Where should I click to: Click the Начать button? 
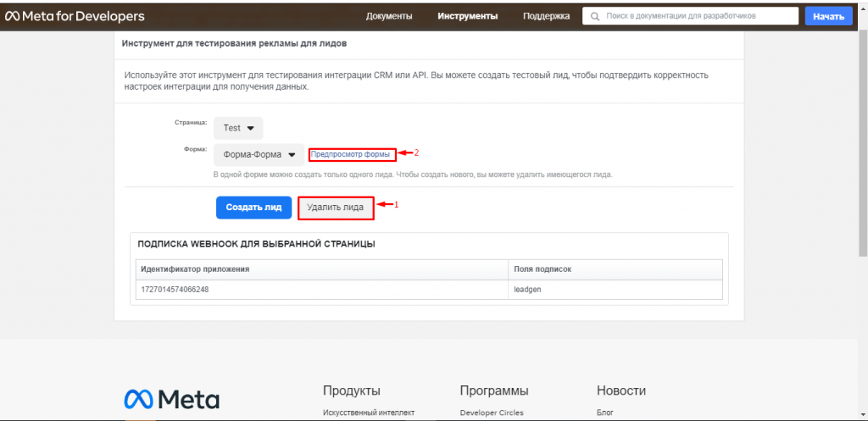point(829,16)
